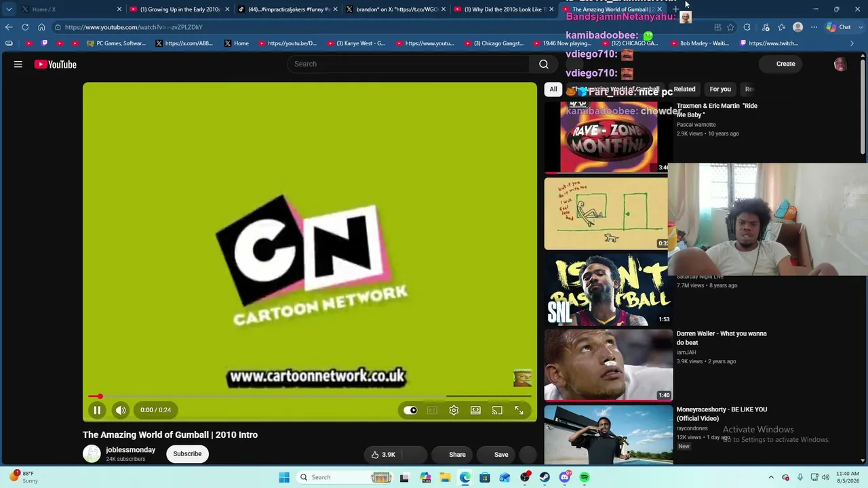868x488 pixels.
Task: Open the 'PC Games, Softwar...' bookmark
Action: click(x=117, y=43)
